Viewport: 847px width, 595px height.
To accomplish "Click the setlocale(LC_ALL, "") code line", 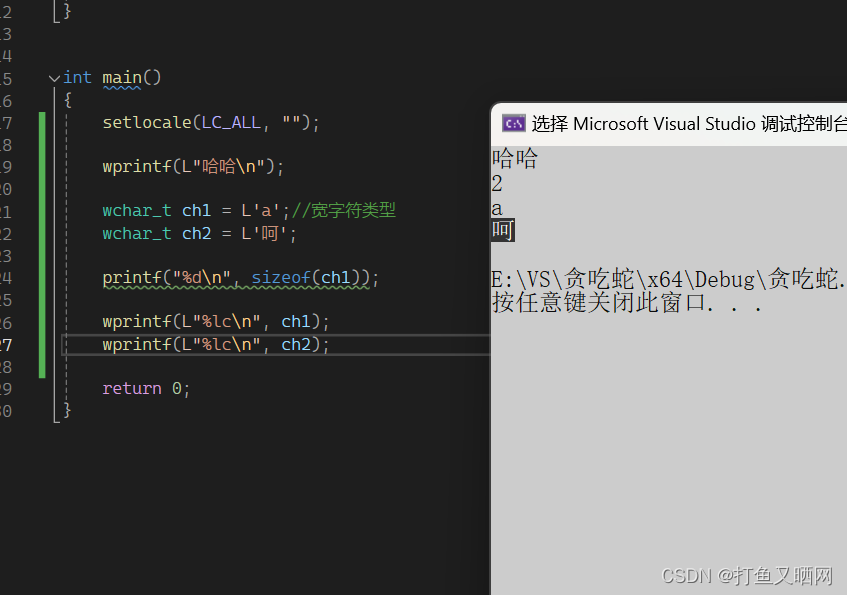I will [x=211, y=123].
